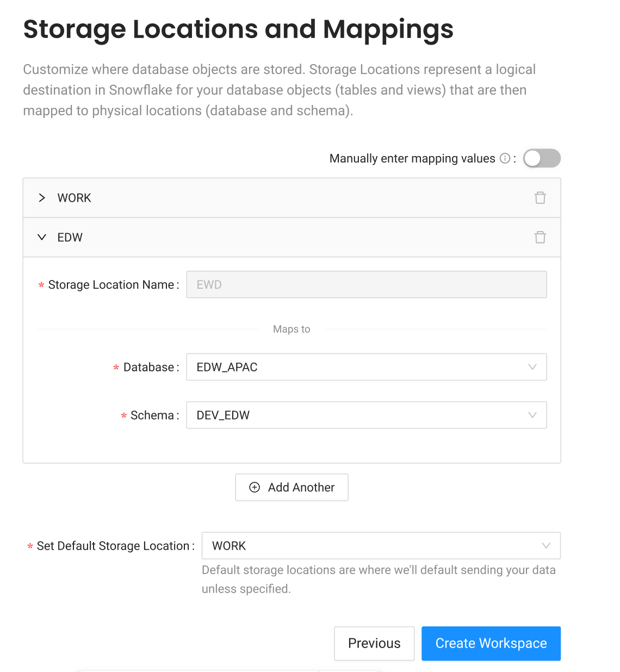
Task: Open the Schema dropdown showing DEV_EDW
Action: (367, 415)
